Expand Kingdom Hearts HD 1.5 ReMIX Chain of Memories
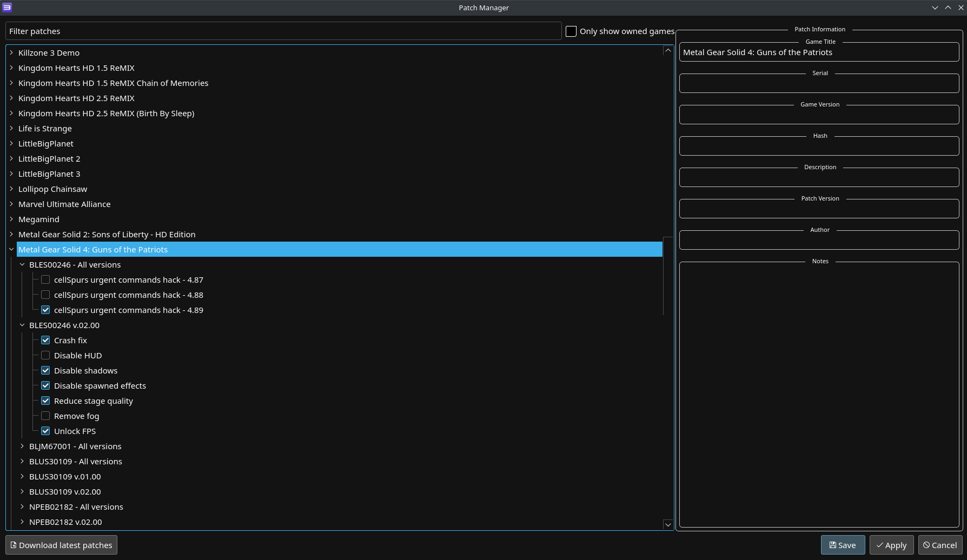 point(11,83)
